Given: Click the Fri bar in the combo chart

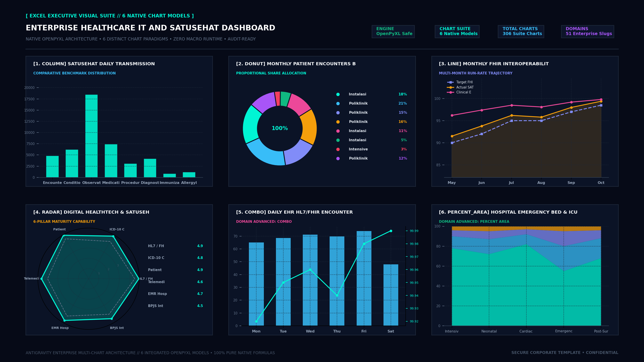Looking at the screenshot, I should (364, 278).
